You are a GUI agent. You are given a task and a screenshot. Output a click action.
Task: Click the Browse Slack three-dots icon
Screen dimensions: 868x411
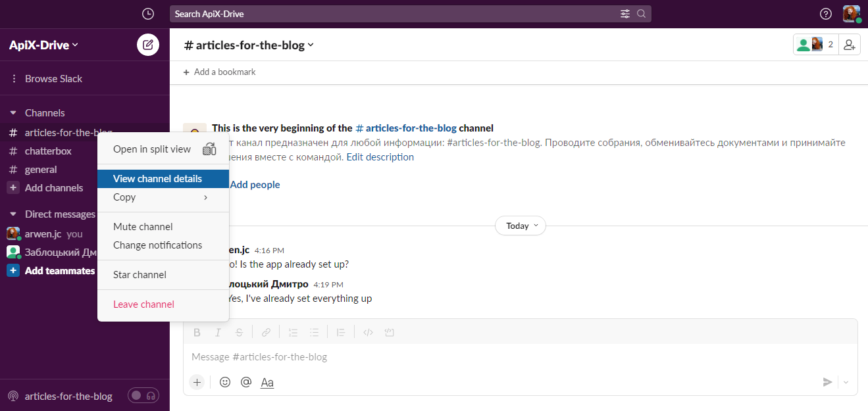point(13,79)
